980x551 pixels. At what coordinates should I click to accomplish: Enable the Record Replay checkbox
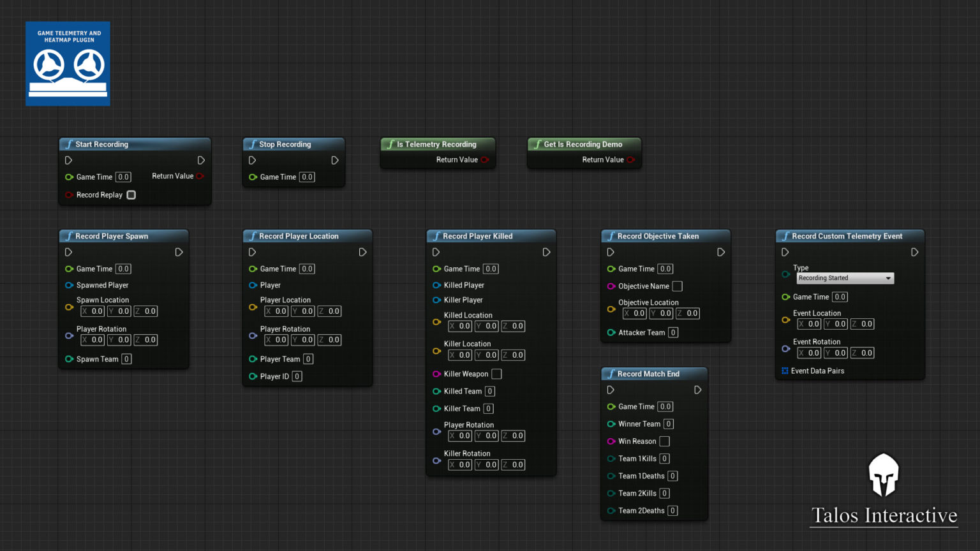pos(130,195)
